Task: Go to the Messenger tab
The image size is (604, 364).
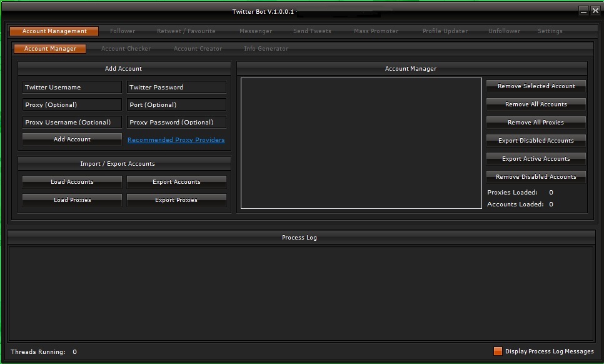Action: click(x=256, y=31)
